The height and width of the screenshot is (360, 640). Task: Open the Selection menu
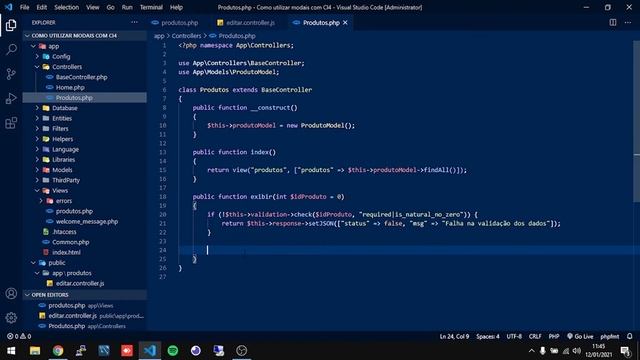[67, 7]
